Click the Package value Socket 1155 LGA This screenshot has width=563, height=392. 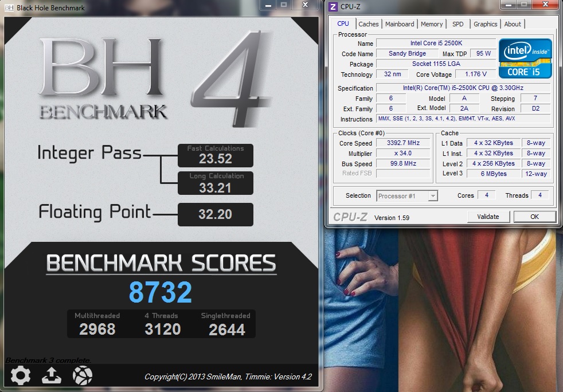[x=436, y=64]
